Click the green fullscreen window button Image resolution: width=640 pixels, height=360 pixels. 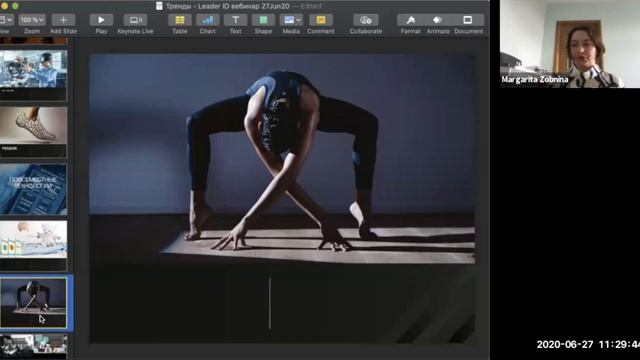(x=16, y=6)
